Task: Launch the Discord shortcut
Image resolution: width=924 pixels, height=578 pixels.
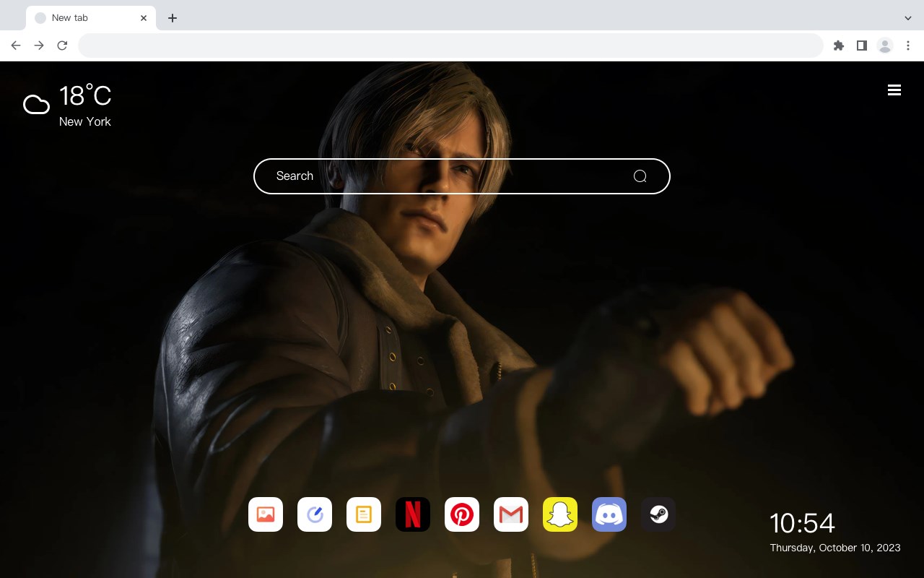Action: 609,514
